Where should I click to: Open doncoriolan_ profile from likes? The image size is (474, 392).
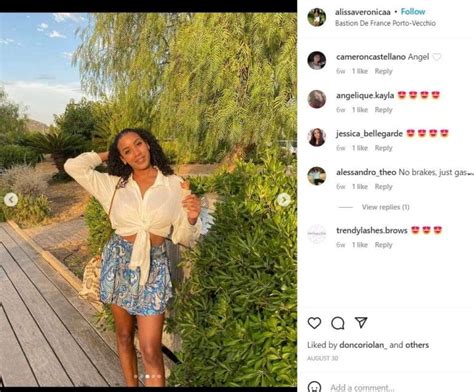[x=363, y=345]
